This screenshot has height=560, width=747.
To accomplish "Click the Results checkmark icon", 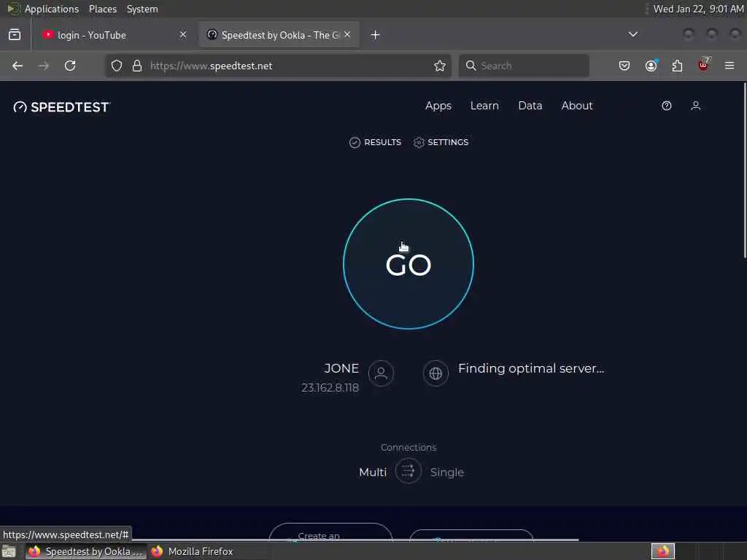I will (x=355, y=142).
